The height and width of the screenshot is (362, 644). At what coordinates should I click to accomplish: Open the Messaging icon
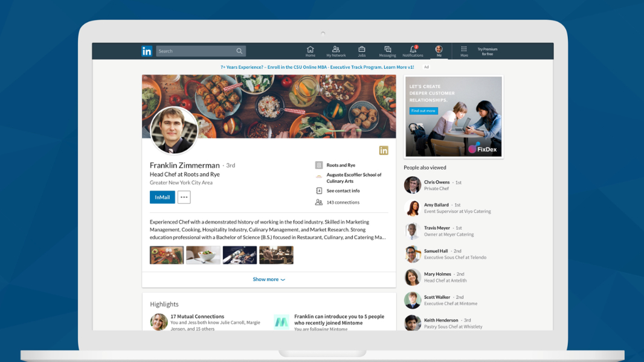click(387, 51)
